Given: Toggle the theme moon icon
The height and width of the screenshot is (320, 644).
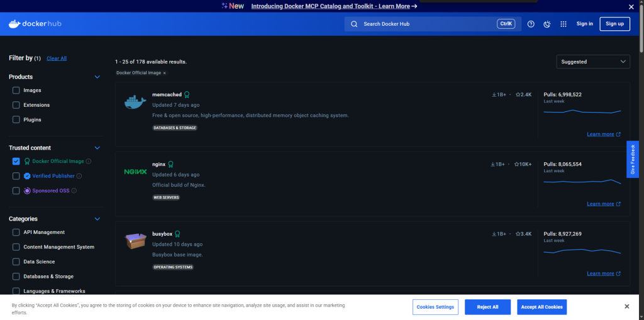Looking at the screenshot, I should 547,24.
